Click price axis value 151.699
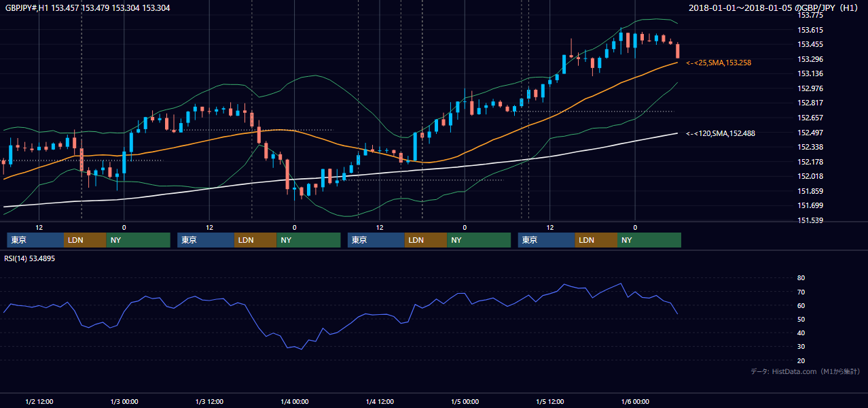Image resolution: width=868 pixels, height=408 pixels. click(x=810, y=205)
